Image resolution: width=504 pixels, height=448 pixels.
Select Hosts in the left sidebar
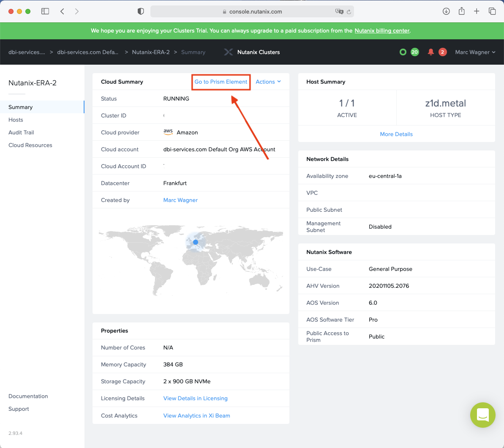(x=16, y=120)
